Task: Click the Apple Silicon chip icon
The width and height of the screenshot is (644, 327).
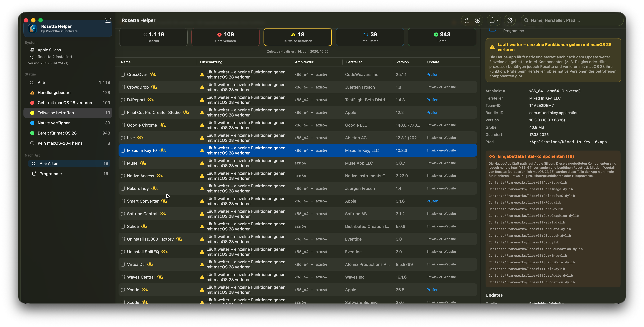Action: tap(32, 50)
